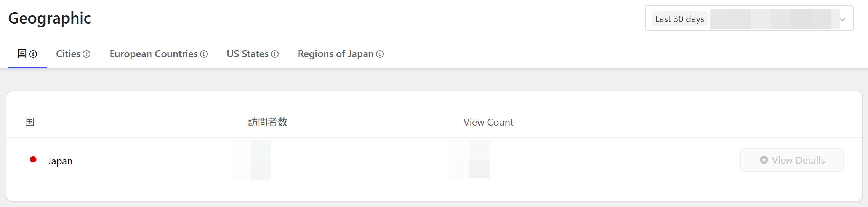The image size is (868, 207).
Task: Select the US States tab
Action: point(248,54)
